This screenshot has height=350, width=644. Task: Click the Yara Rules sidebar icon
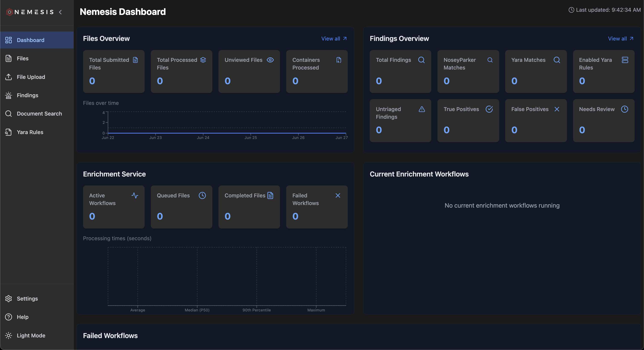tap(9, 132)
